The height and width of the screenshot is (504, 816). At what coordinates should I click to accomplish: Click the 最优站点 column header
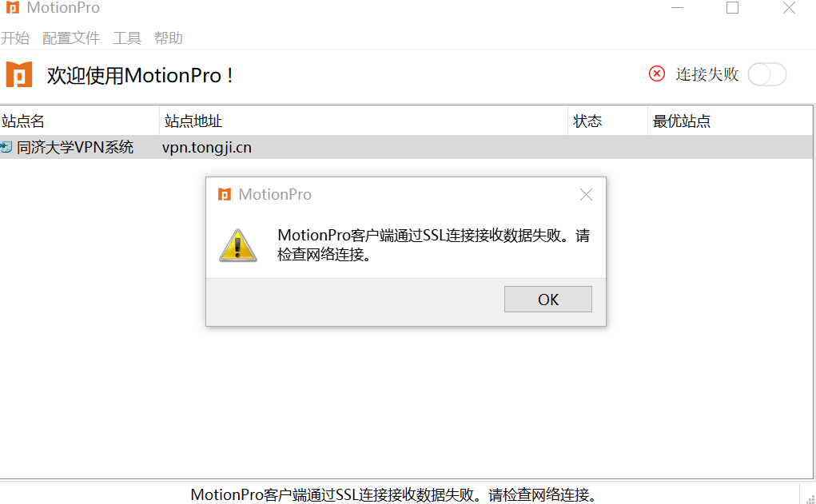click(730, 121)
